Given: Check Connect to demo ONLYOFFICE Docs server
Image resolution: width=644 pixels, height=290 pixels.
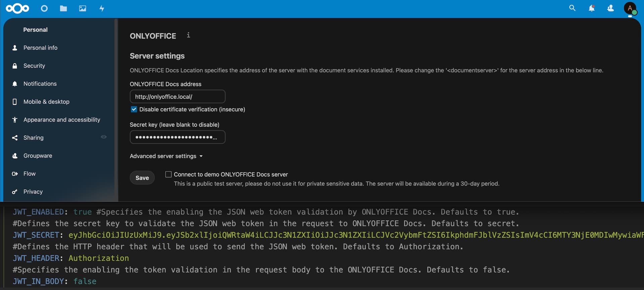Looking at the screenshot, I should coord(168,174).
